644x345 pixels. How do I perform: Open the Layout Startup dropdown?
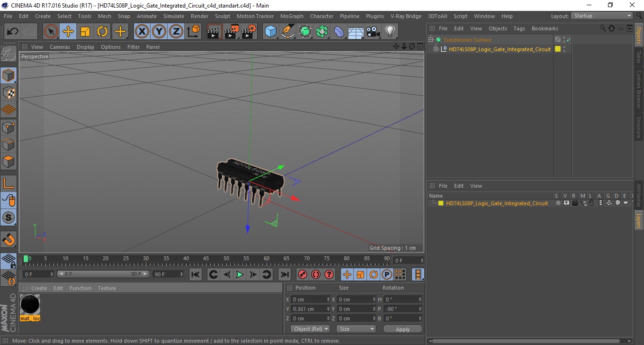coord(602,16)
